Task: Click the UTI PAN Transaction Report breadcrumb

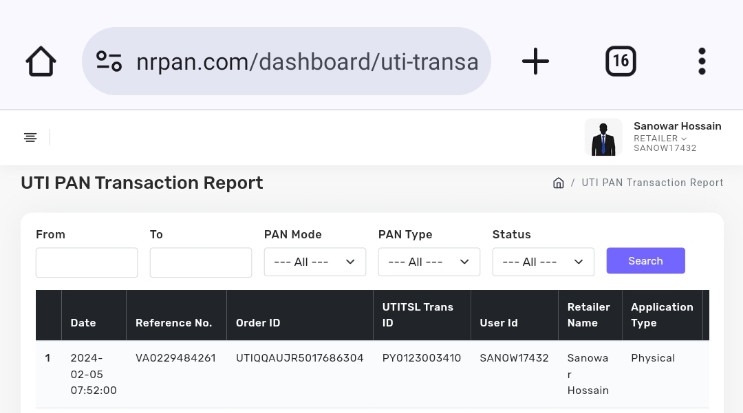Action: point(652,183)
